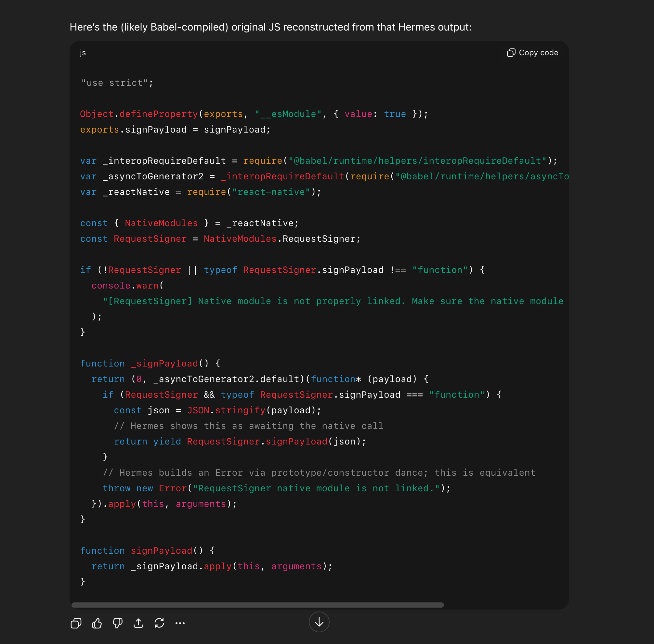Click the return (0, _asyncToGenerator2.default) line
This screenshot has height=644, width=654.
(x=260, y=379)
